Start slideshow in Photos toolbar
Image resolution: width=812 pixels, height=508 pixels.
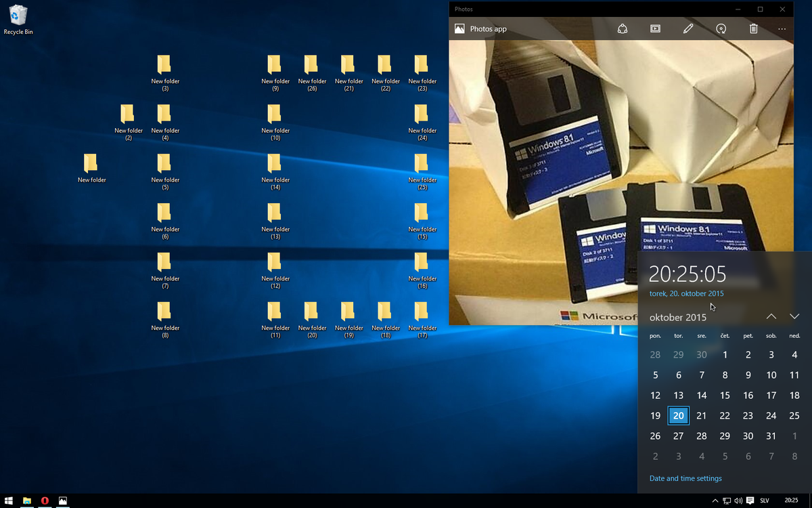655,28
